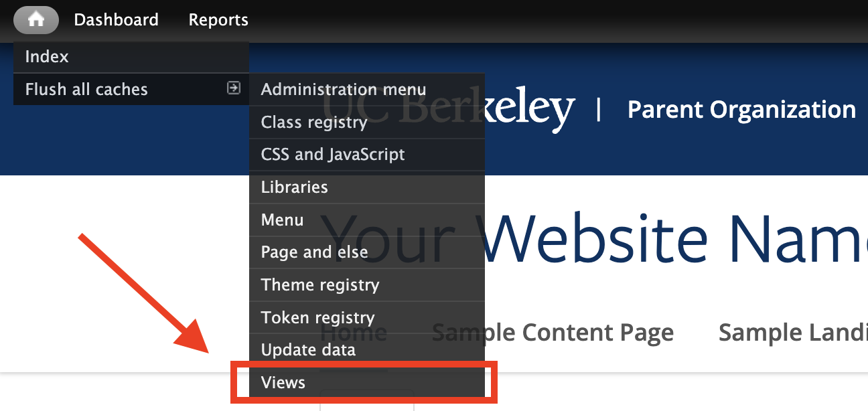Click Update data in the flush submenu
This screenshot has width=868, height=411.
tap(367, 350)
